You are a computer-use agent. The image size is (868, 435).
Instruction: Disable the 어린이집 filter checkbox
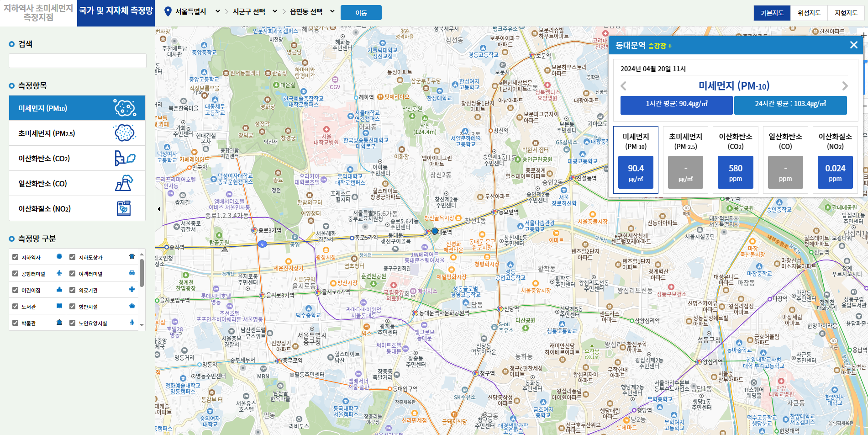pyautogui.click(x=15, y=290)
